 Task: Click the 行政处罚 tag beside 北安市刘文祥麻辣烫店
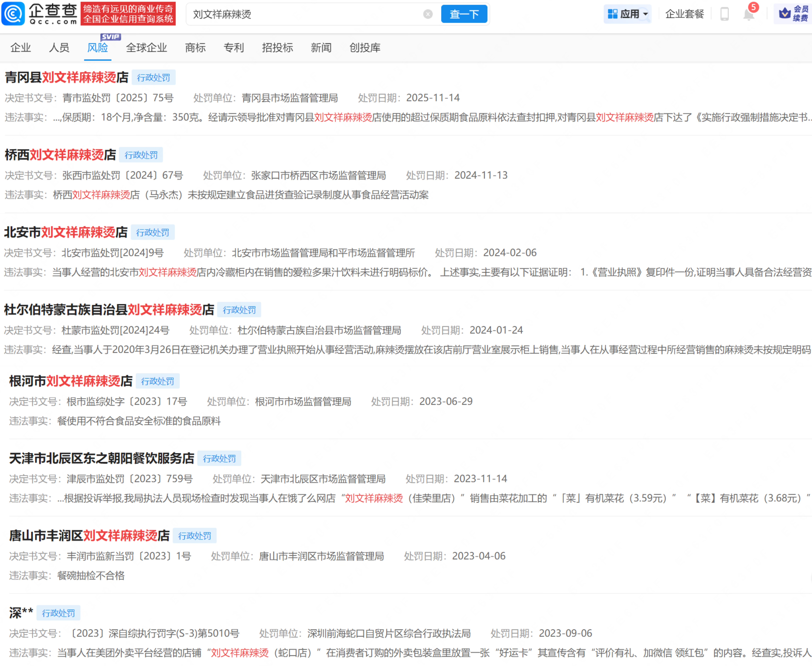(x=152, y=232)
